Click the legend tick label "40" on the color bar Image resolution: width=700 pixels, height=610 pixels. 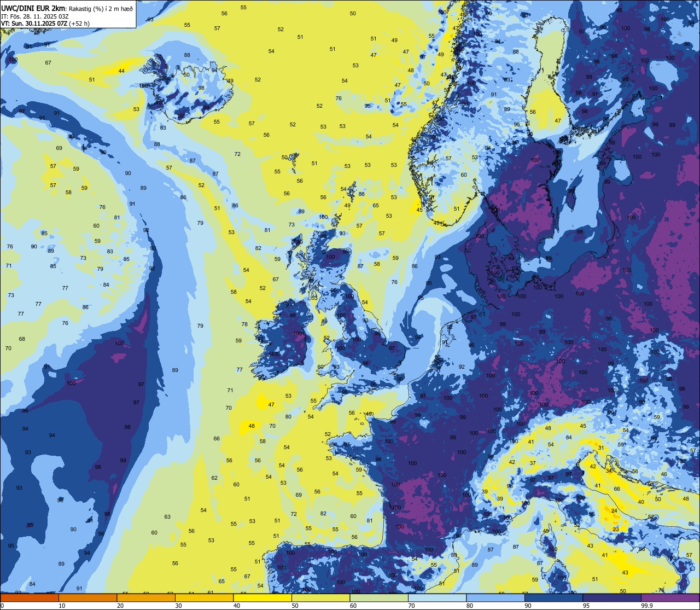pos(237,606)
